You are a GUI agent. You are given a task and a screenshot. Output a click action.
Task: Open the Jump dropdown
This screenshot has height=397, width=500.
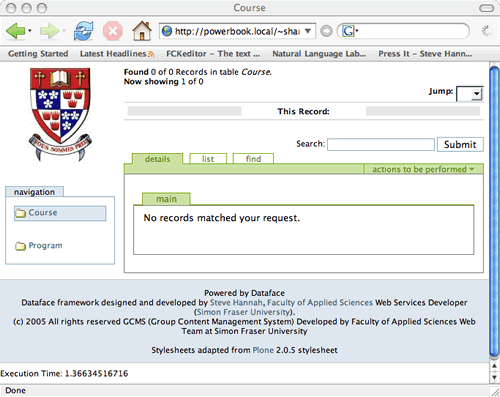[469, 94]
